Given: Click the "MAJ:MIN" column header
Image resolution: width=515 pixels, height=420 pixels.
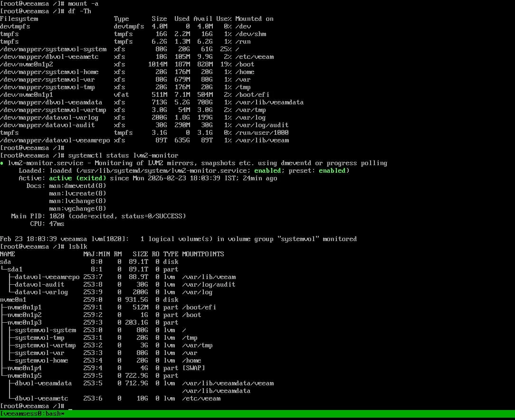Looking at the screenshot, I should pyautogui.click(x=96, y=254).
